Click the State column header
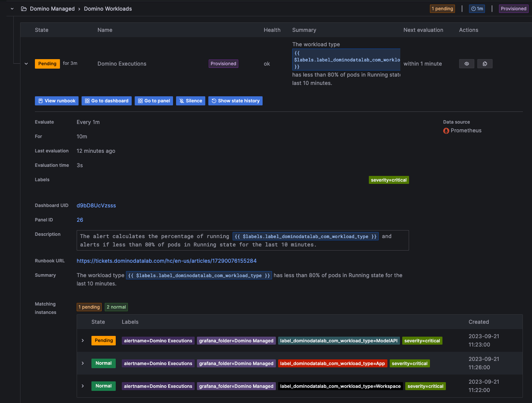 pos(42,30)
